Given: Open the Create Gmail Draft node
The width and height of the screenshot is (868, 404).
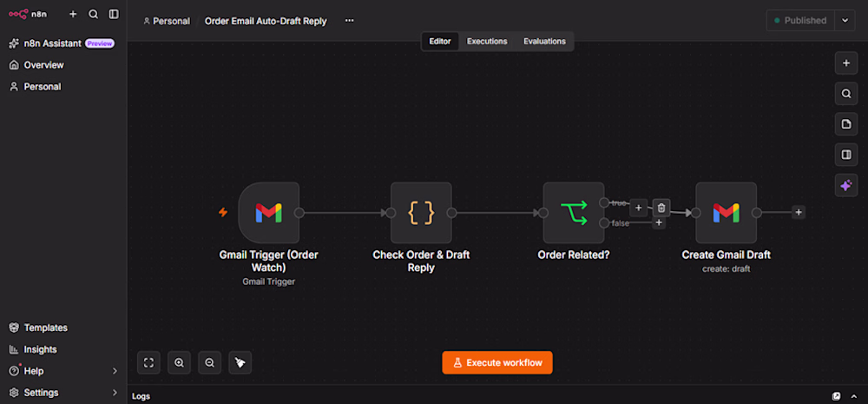Looking at the screenshot, I should tap(727, 213).
